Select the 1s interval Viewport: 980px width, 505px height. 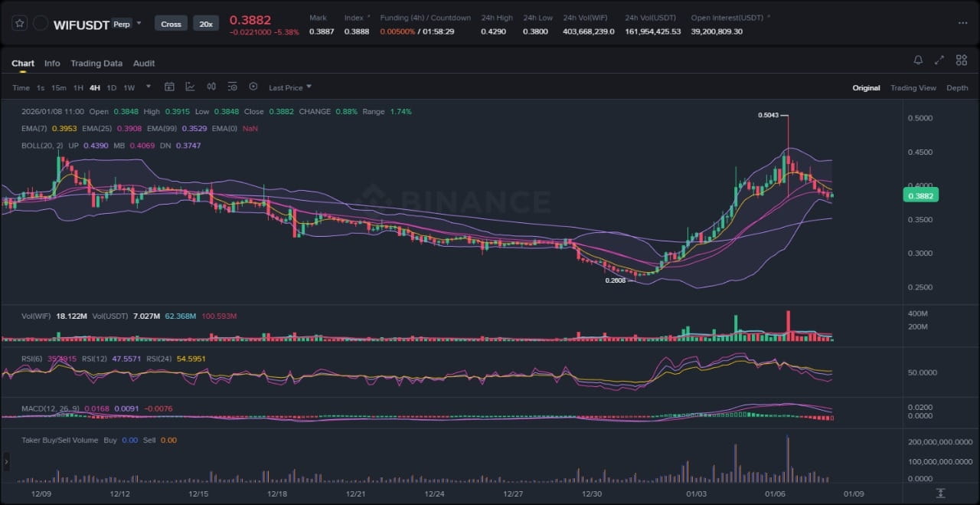point(41,87)
